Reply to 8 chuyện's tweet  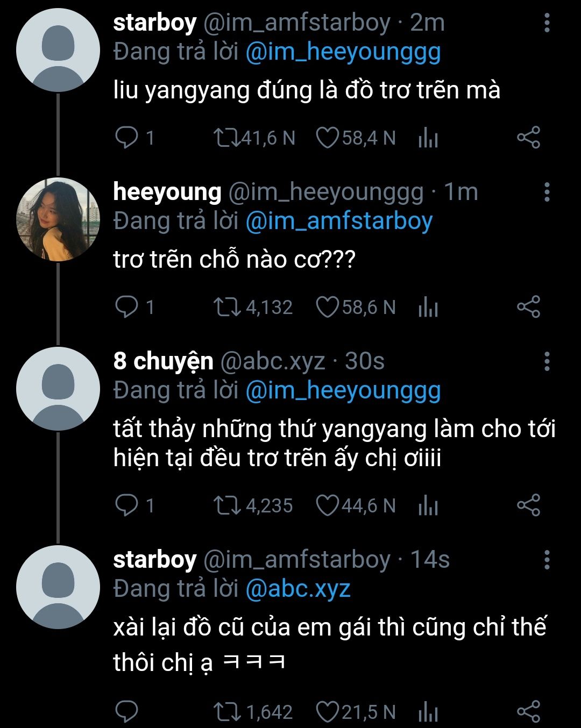click(x=127, y=505)
